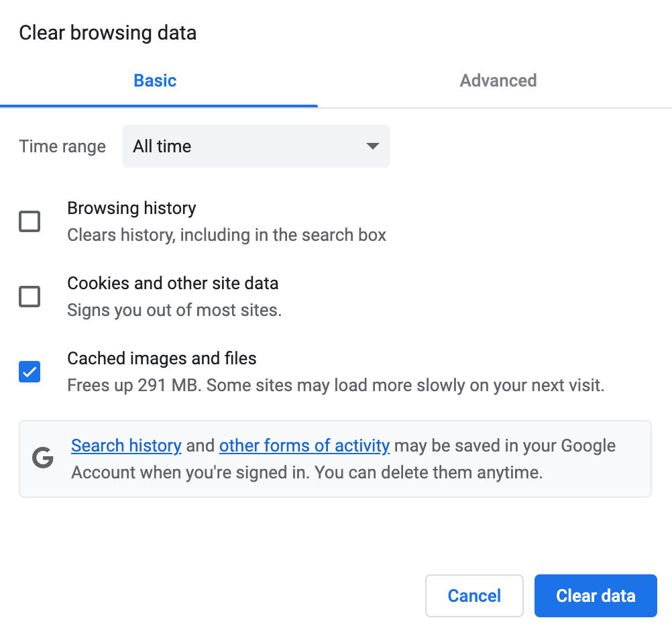Toggle the Cookies and other site data option

click(x=29, y=296)
